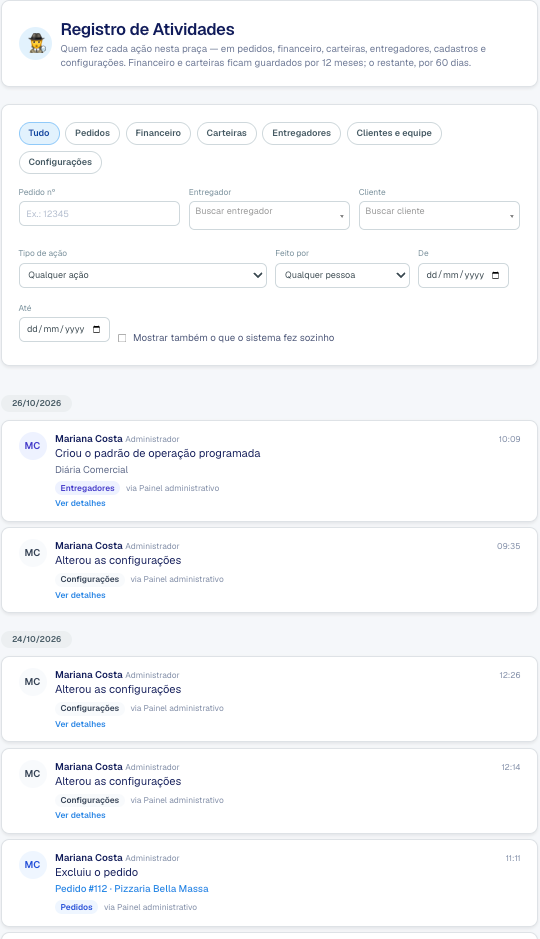Click MC avatar on the 11:11 Excluiu entry
Screen dimensions: 540x939
click(32, 865)
